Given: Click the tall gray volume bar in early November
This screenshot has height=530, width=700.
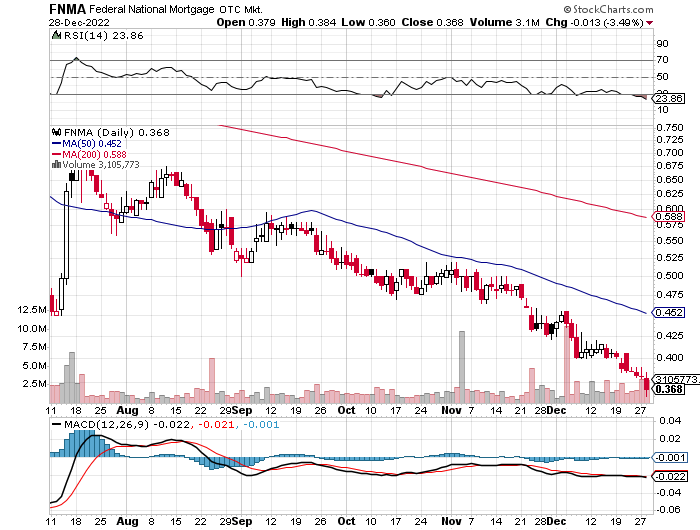Looking at the screenshot, I should coord(462,367).
